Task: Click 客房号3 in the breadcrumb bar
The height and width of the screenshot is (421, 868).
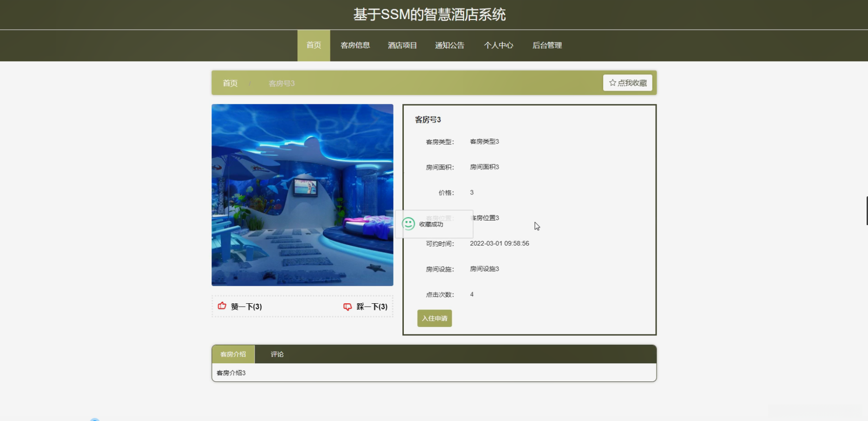Action: pos(282,83)
